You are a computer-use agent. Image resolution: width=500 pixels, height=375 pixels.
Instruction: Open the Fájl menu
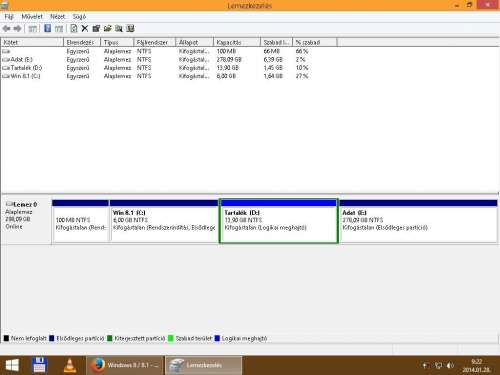[x=9, y=16]
